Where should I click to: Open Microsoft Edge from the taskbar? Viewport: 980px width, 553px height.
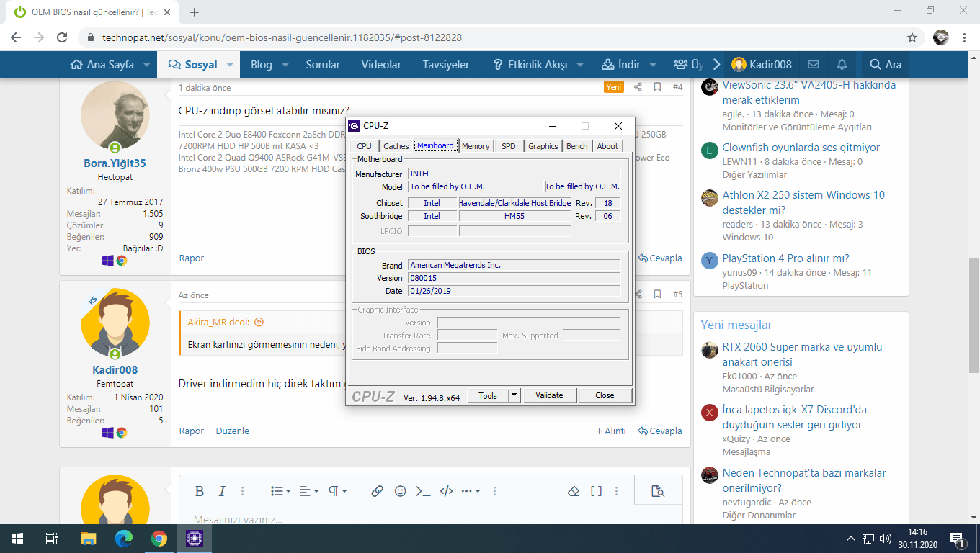pyautogui.click(x=124, y=538)
